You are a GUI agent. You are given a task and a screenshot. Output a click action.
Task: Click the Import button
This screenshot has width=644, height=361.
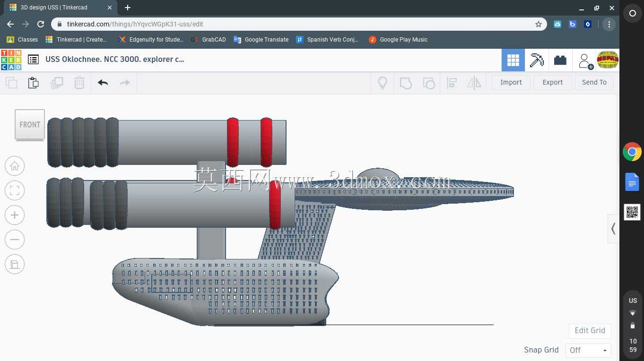[511, 82]
